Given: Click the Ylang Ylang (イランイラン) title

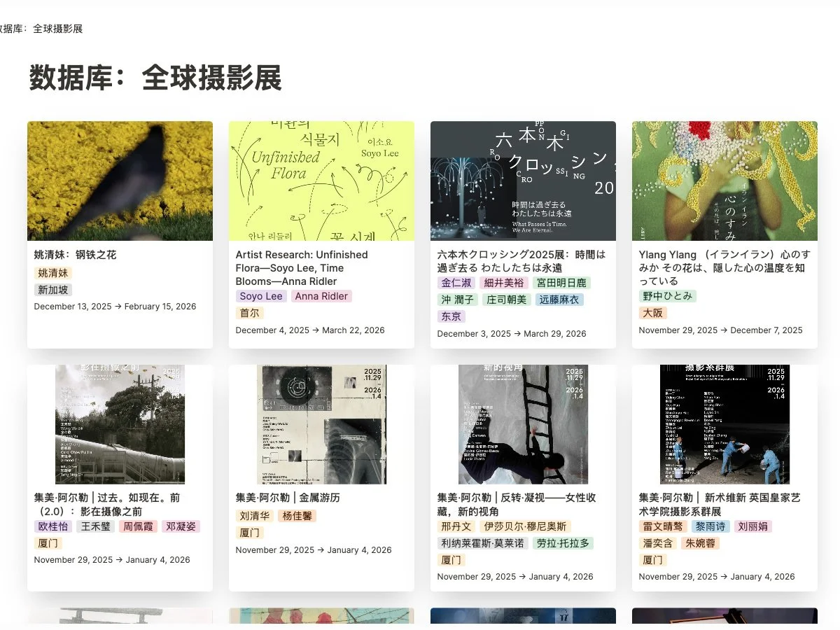Looking at the screenshot, I should pos(724,268).
